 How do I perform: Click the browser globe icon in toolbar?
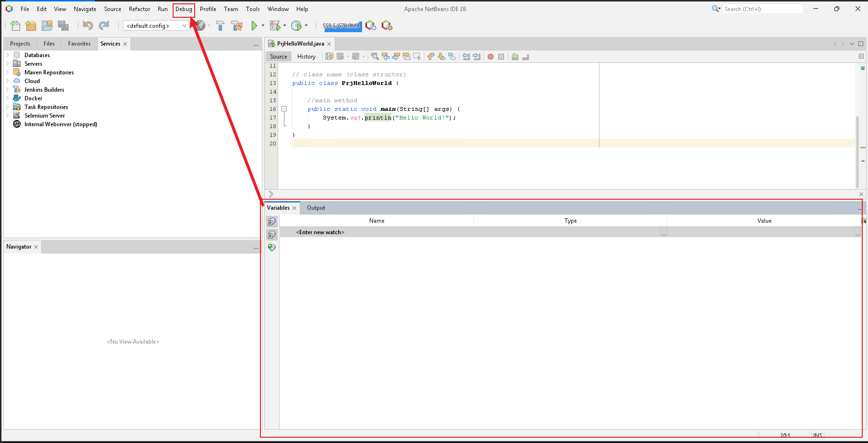click(200, 26)
